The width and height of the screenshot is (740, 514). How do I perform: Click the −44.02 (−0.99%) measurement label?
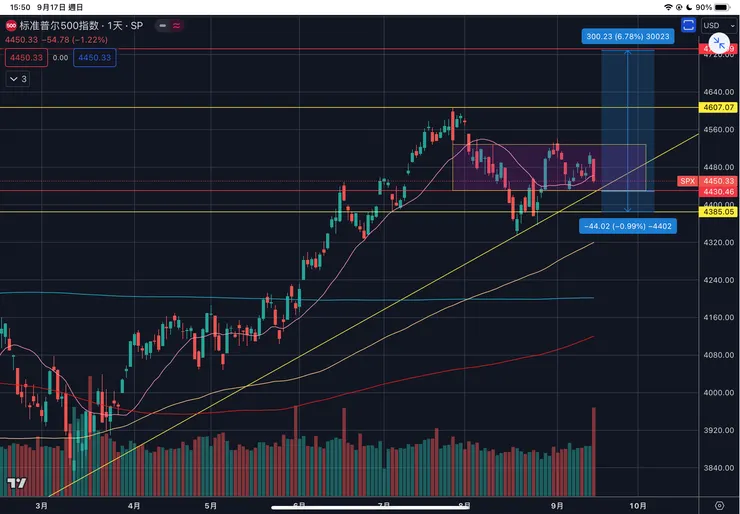[628, 226]
